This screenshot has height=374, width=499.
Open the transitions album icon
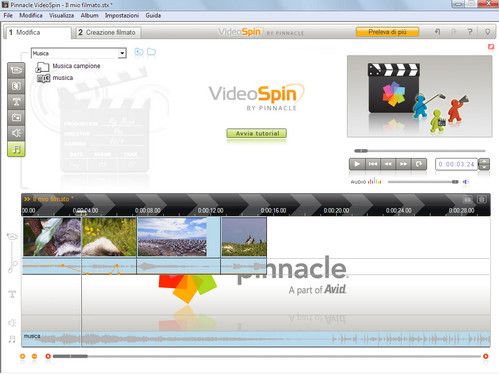16,86
